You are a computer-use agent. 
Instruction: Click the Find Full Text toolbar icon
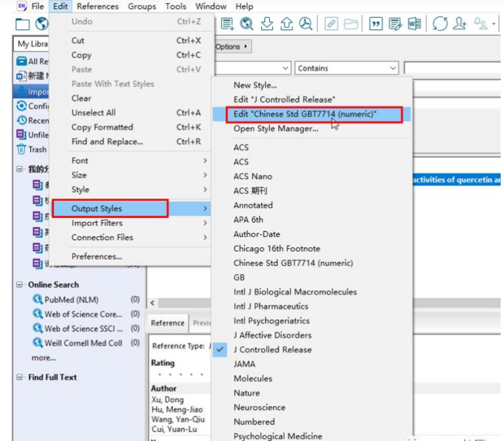tap(306, 24)
